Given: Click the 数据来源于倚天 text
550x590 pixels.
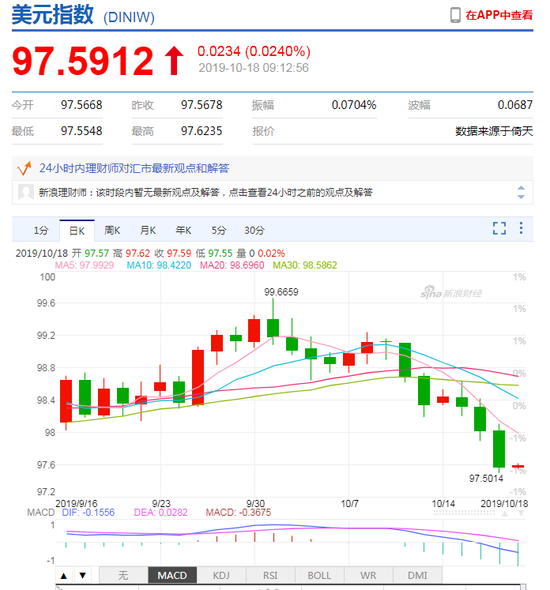Looking at the screenshot, I should pos(494,131).
